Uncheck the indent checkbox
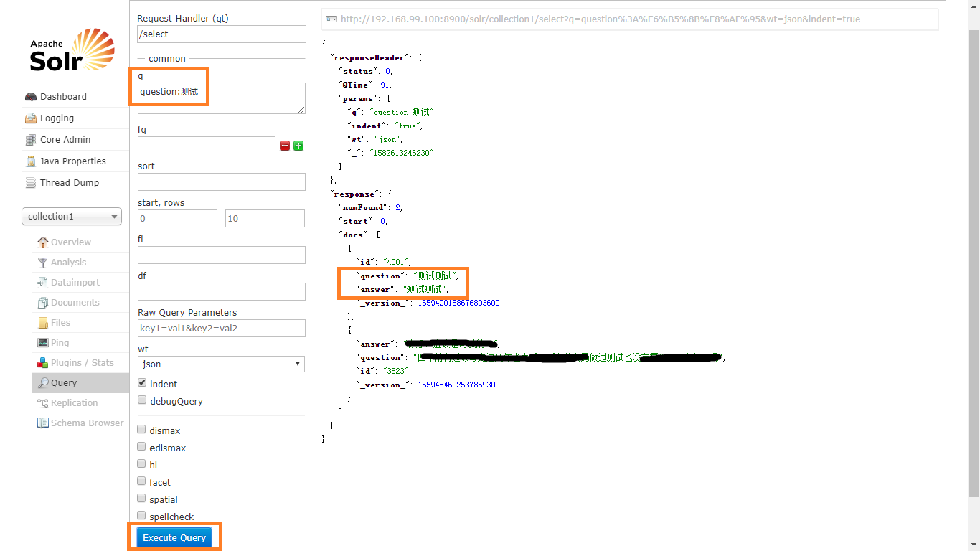 (x=142, y=383)
